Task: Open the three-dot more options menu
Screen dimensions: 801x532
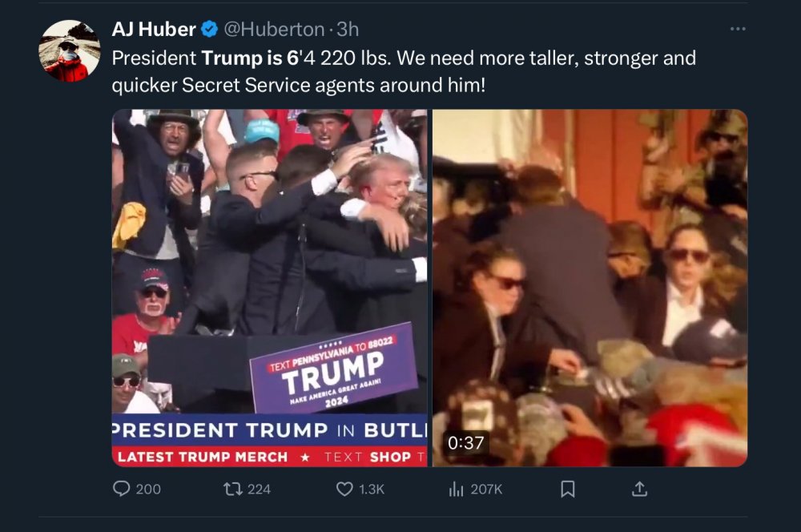Action: (738, 29)
